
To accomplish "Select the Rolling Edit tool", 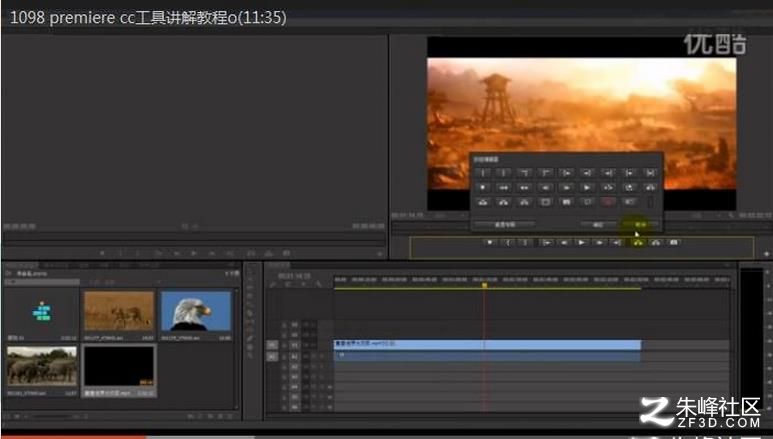I will [x=250, y=295].
